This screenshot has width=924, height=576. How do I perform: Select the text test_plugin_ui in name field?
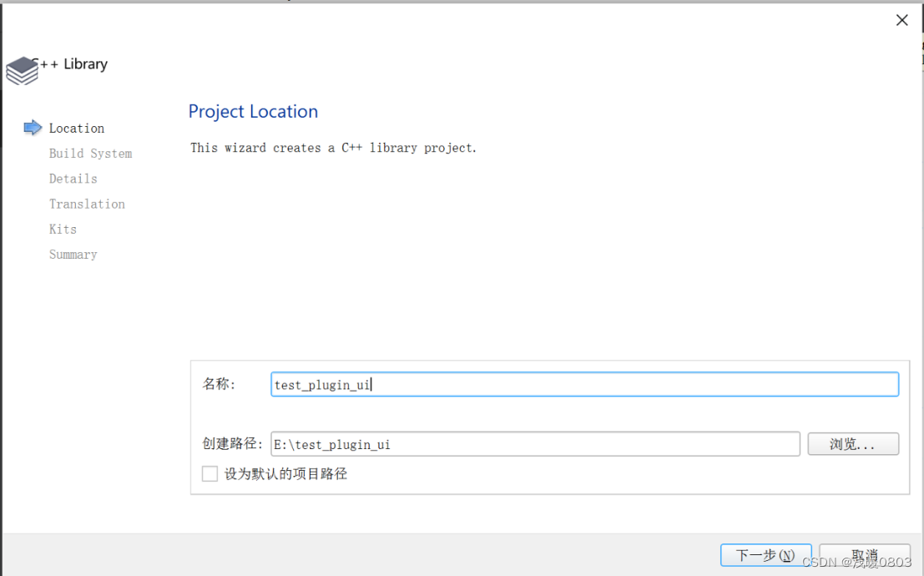[321, 384]
